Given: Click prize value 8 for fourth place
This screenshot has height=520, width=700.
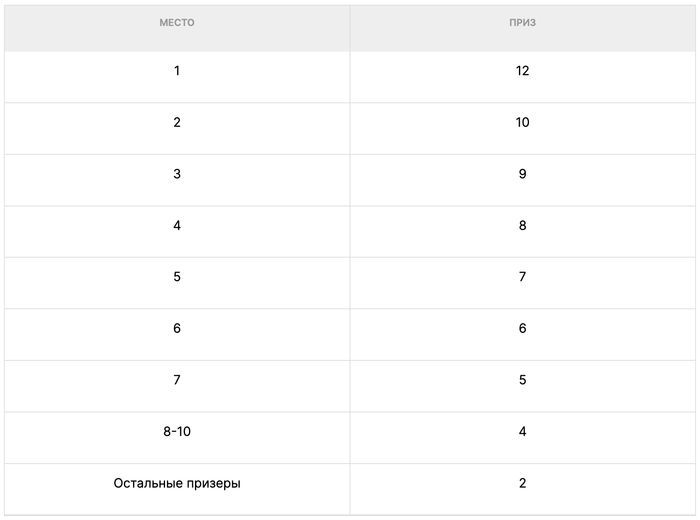Looking at the screenshot, I should coord(522,226).
